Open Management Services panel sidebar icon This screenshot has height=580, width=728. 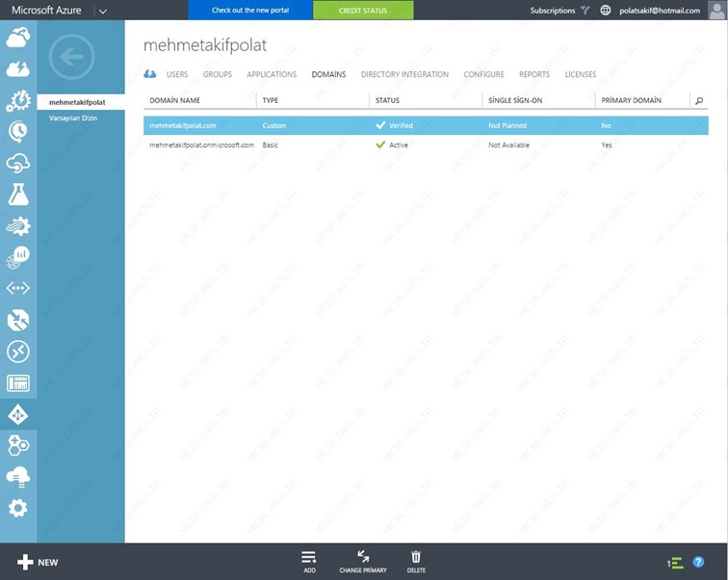[18, 383]
